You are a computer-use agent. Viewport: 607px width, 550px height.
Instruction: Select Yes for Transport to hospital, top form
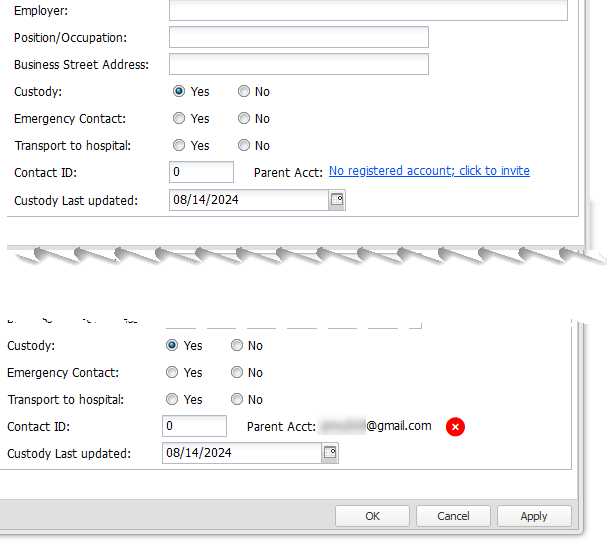pyautogui.click(x=180, y=146)
